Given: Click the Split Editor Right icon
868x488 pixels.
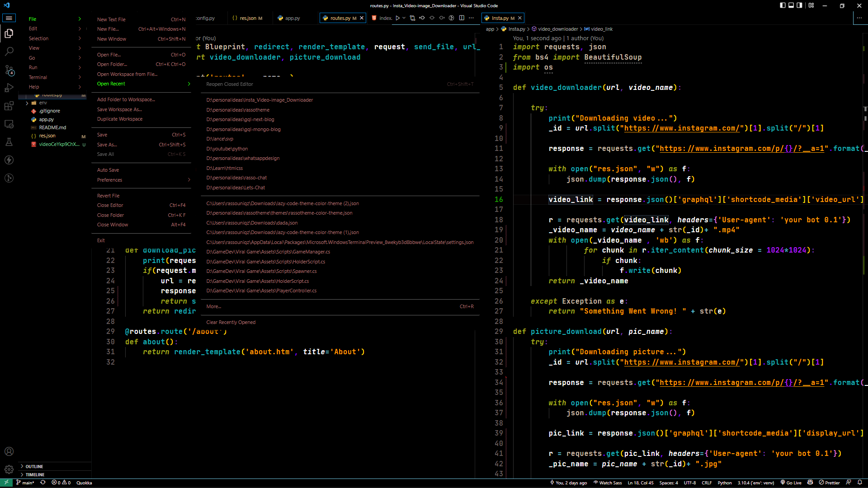Looking at the screenshot, I should tap(462, 18).
